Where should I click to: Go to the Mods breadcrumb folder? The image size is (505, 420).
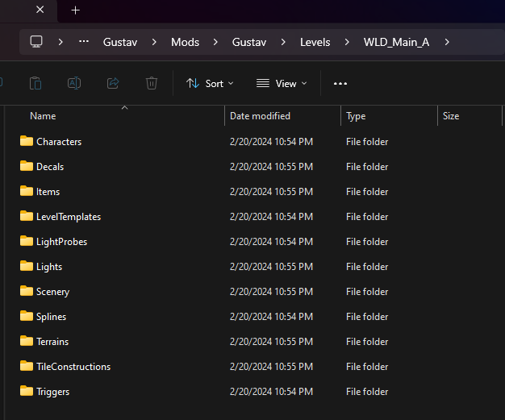point(185,42)
